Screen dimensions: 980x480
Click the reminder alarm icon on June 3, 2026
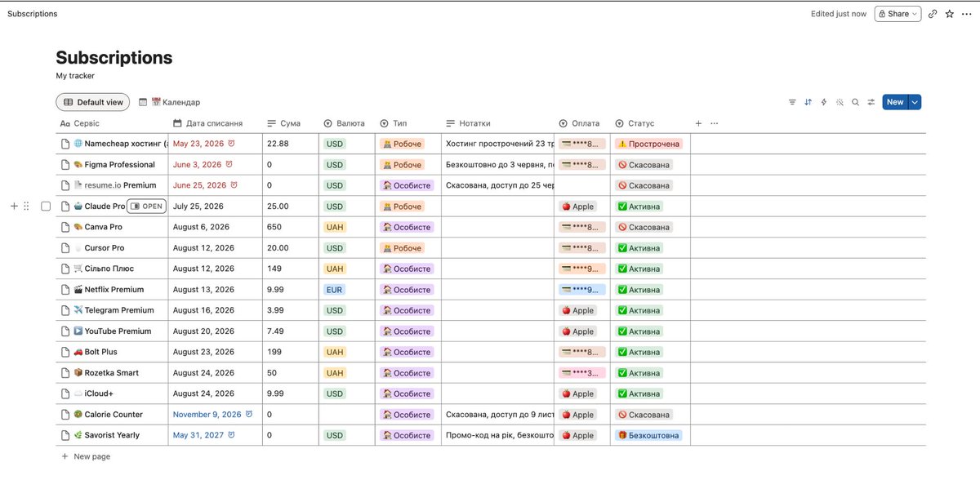(229, 165)
